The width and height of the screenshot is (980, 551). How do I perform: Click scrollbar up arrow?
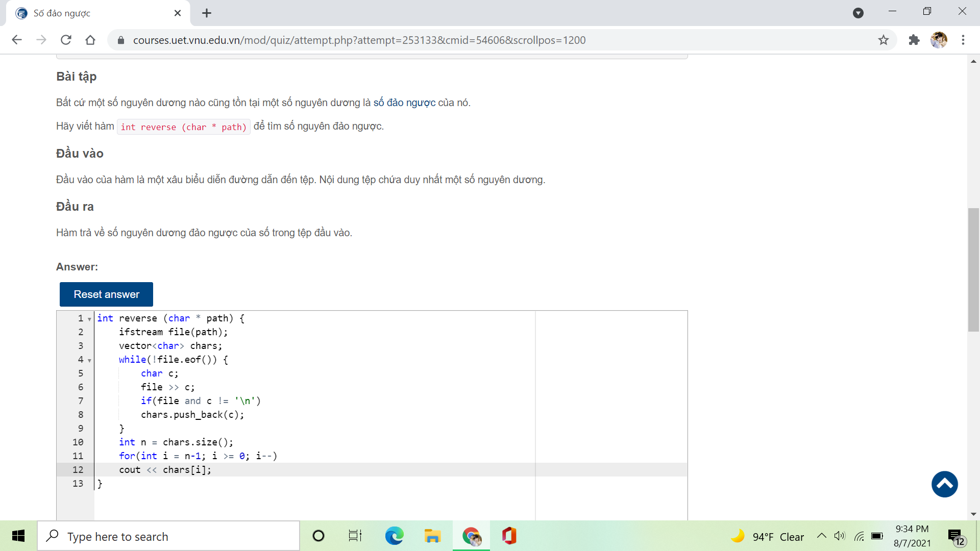point(973,61)
